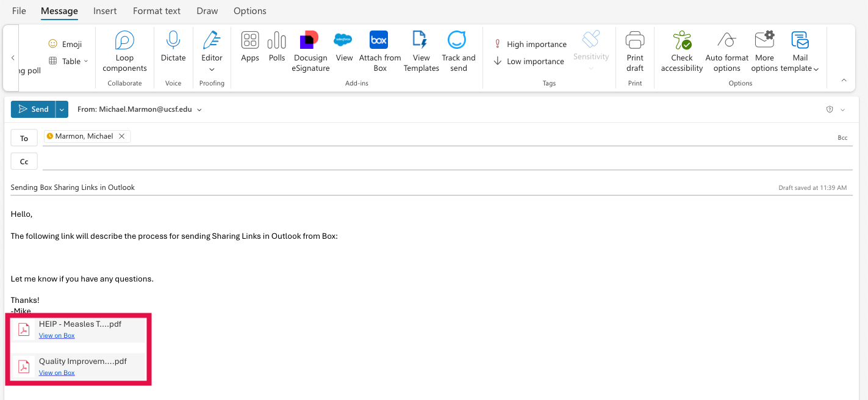The height and width of the screenshot is (400, 868).
Task: Launch Docusign eSignature add-in
Action: pyautogui.click(x=310, y=52)
